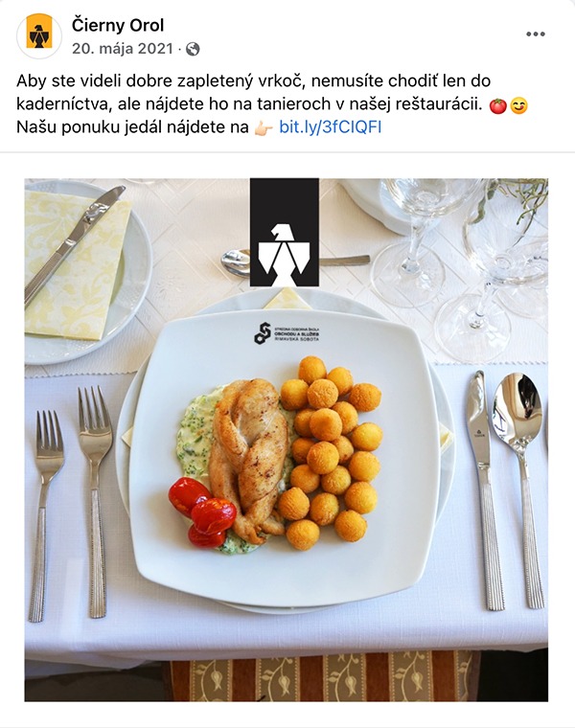Click the outermost fork left of plate
The image size is (575, 728).
(45, 514)
